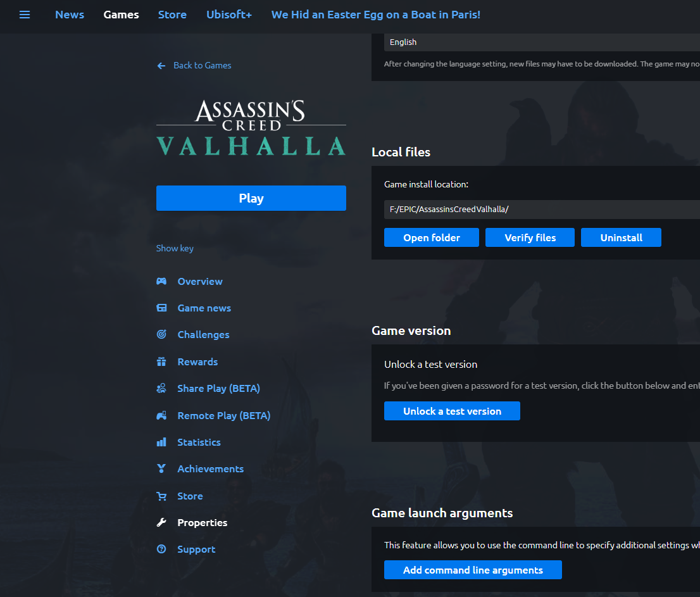Click Unlock a test version button

click(452, 411)
